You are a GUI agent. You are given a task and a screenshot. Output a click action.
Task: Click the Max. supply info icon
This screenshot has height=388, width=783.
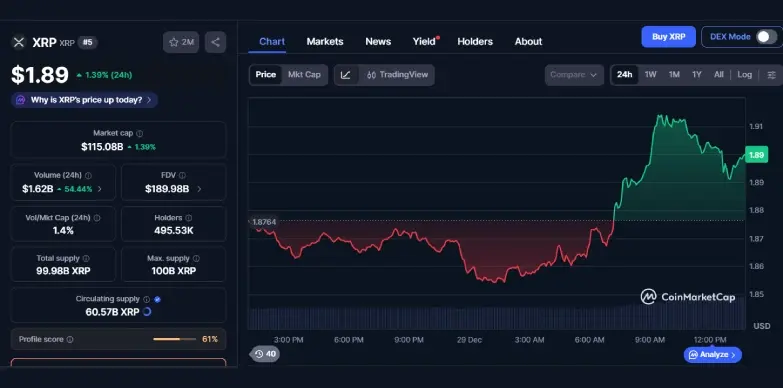coord(196,259)
